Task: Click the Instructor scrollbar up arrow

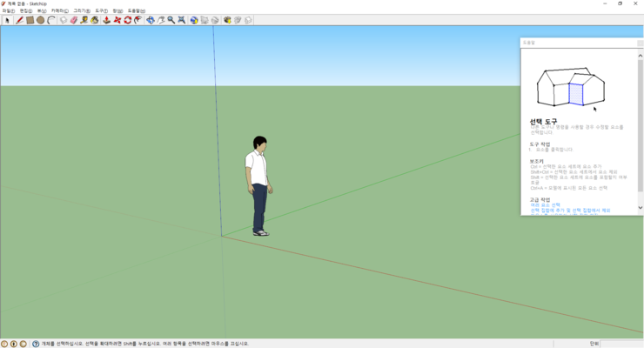Action: tap(641, 56)
